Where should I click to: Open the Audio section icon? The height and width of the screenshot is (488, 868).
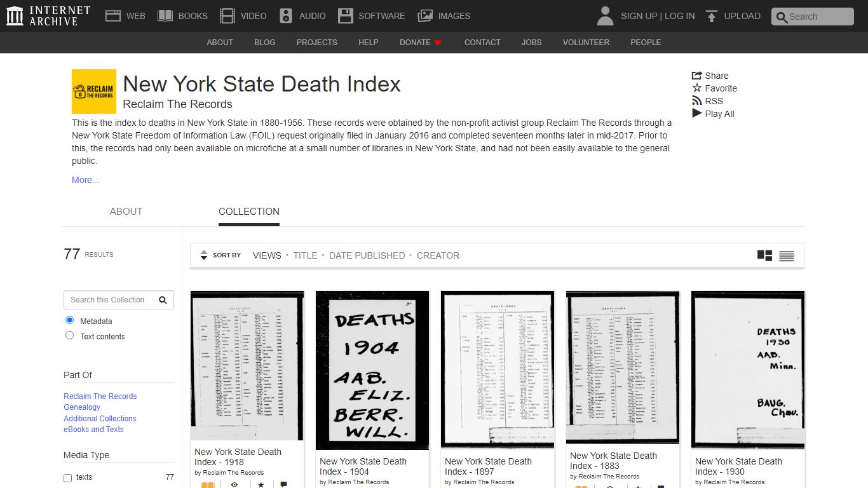pyautogui.click(x=286, y=16)
